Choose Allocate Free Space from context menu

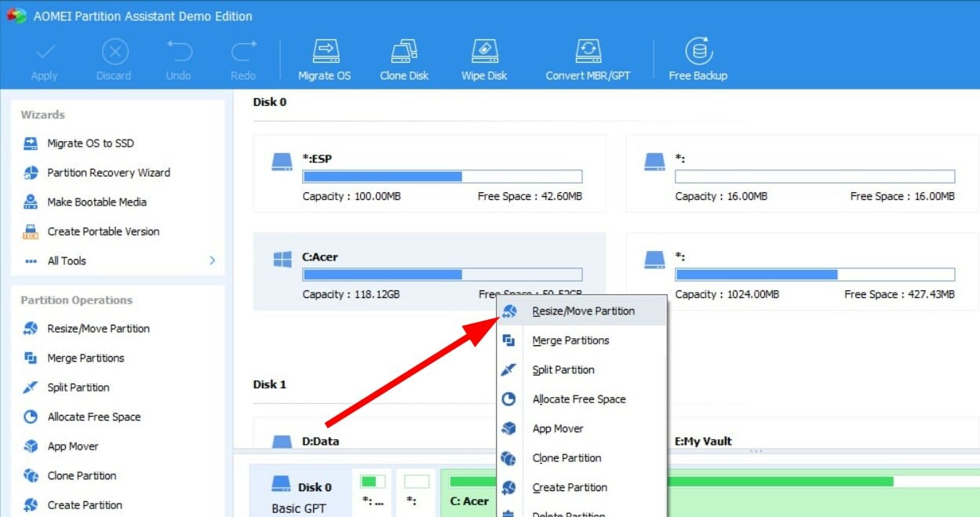581,399
